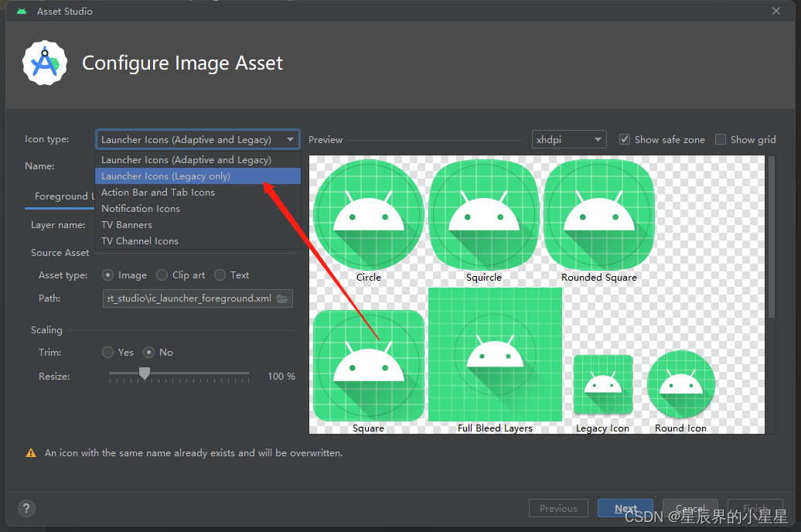Choose TV Channel Icons option

(x=198, y=241)
